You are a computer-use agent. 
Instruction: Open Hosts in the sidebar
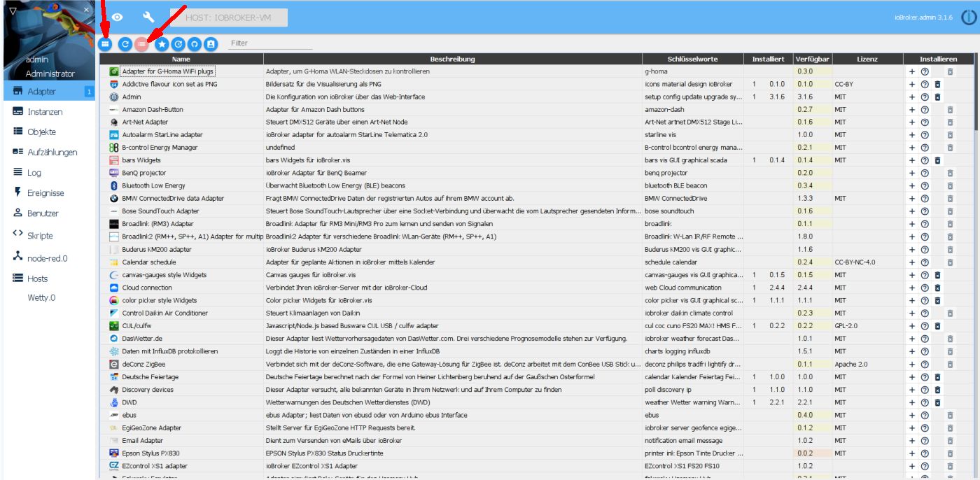(49, 278)
